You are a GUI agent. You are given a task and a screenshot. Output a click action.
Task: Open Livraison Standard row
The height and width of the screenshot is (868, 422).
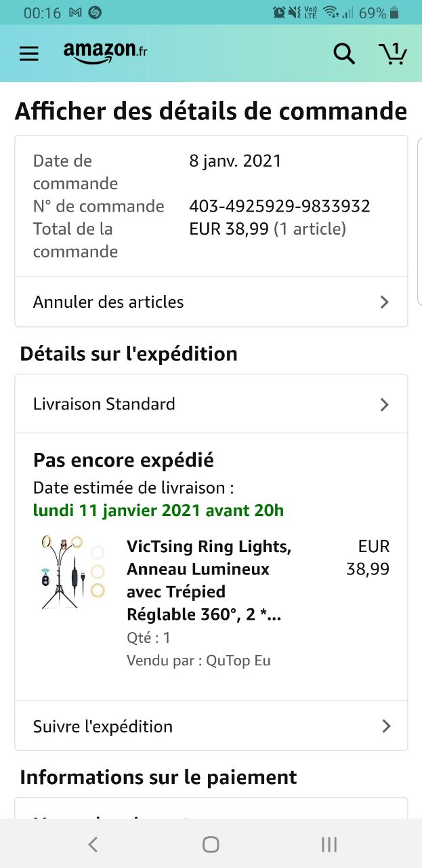104,404
